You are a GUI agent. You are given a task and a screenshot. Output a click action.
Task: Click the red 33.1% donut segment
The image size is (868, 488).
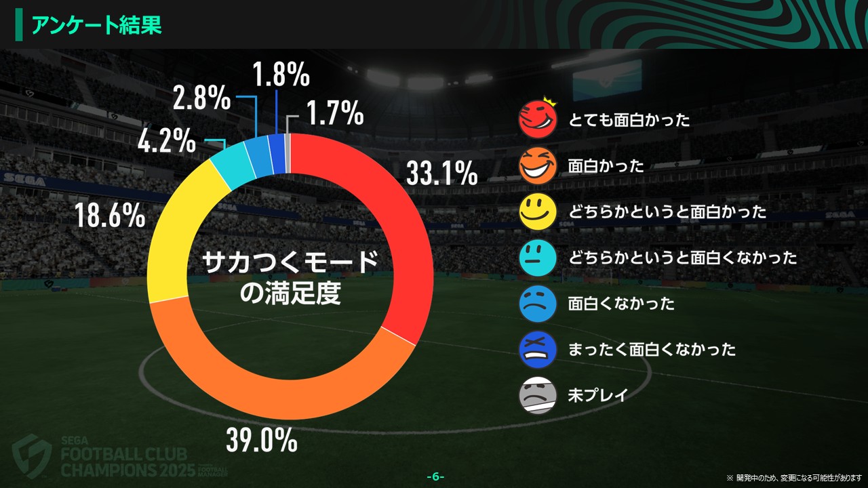point(380,224)
